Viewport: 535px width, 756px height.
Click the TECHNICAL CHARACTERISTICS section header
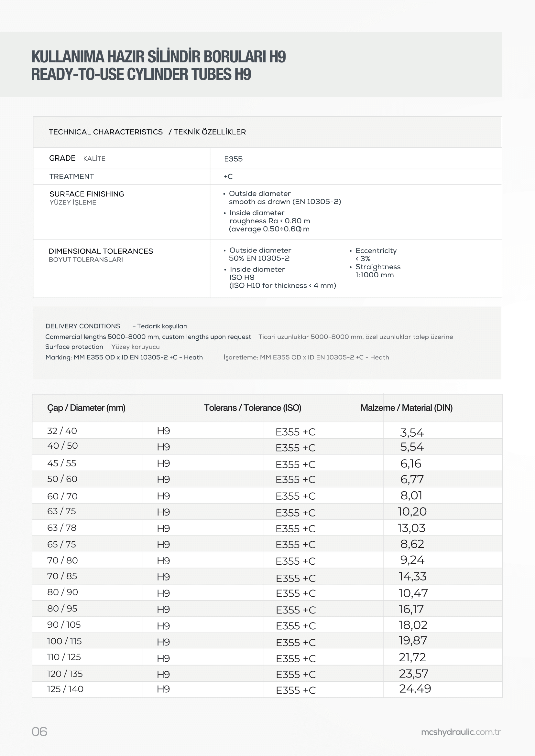[x=106, y=132]
